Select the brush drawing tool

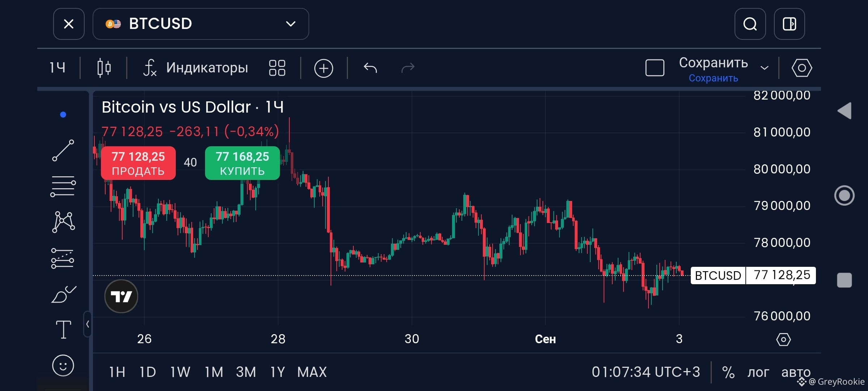(x=64, y=294)
